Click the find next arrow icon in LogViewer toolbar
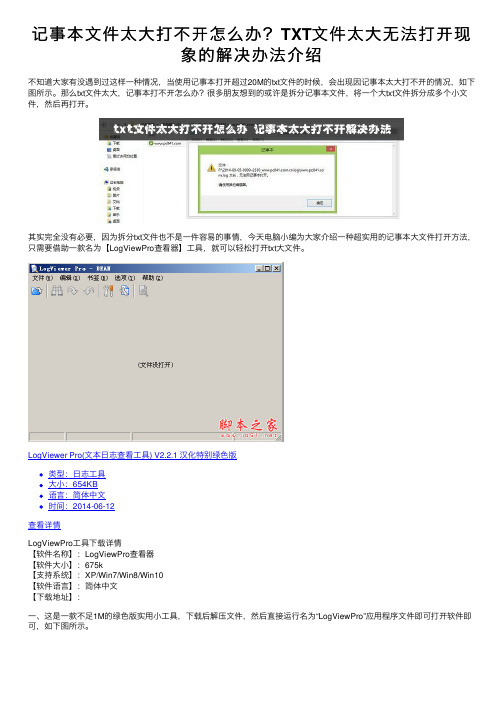Viewport: 504px width, 713px height. pos(73,291)
